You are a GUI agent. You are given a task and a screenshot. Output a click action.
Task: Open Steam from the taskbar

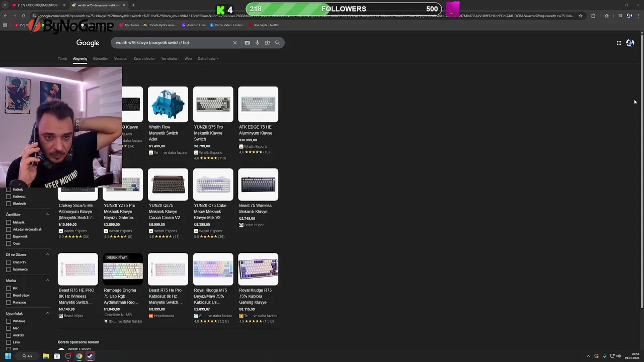click(x=90, y=356)
